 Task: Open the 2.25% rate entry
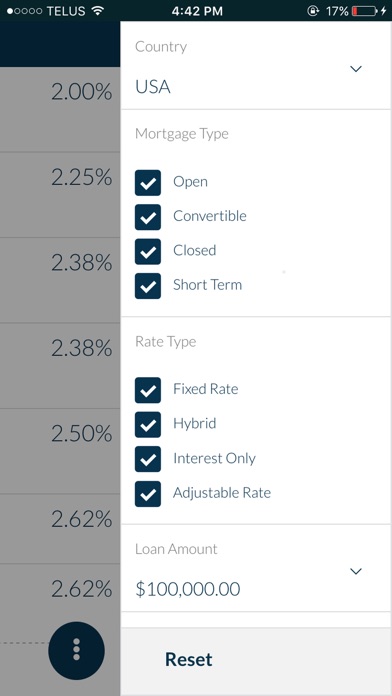60,195
